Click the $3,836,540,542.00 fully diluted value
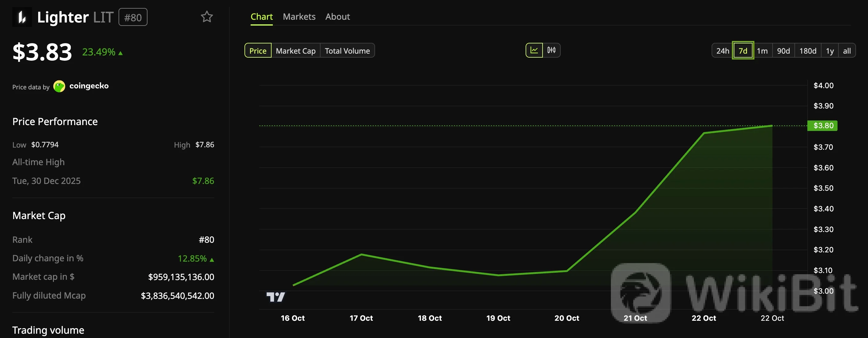The image size is (868, 338). point(177,296)
